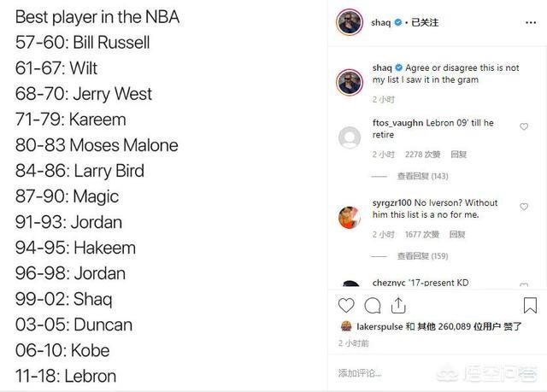The image size is (547, 392).
Task: Expand 143 replies under ftos_vaughn comment
Action: 422,176
